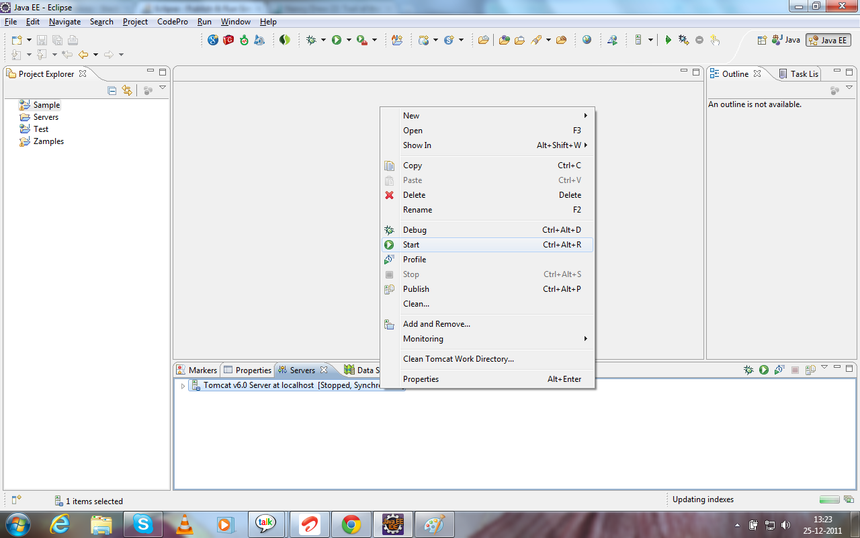The width and height of the screenshot is (860, 538).
Task: Switch to the Java perspective
Action: pos(786,40)
